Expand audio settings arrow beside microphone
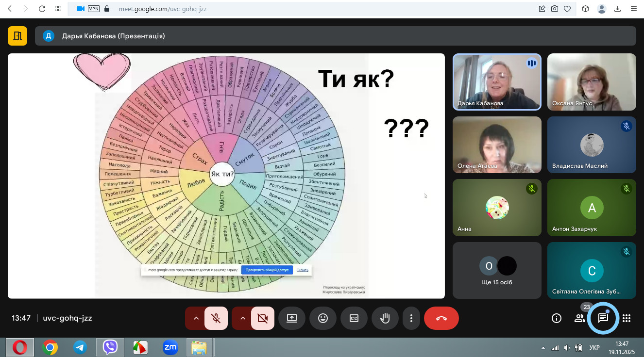The width and height of the screenshot is (644, 357). 196,318
